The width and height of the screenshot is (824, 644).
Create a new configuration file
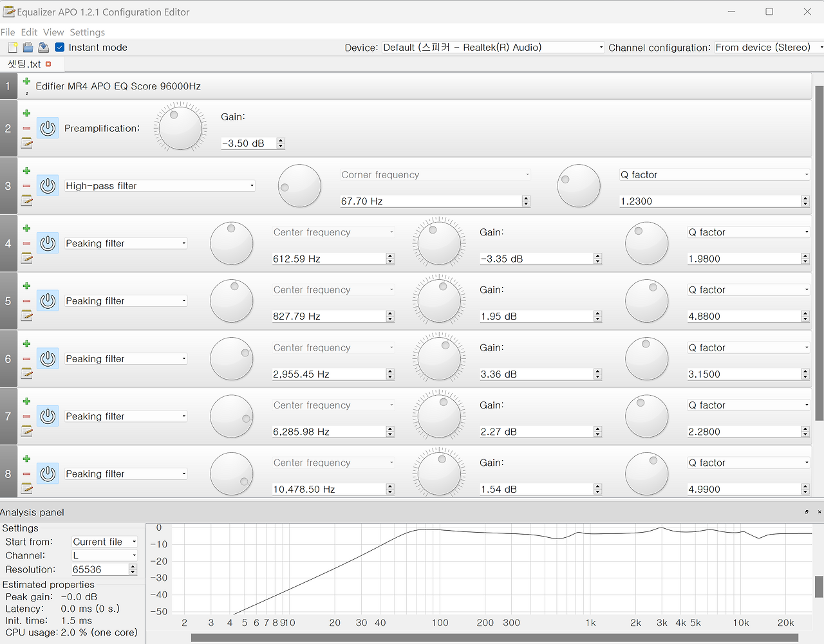click(12, 47)
